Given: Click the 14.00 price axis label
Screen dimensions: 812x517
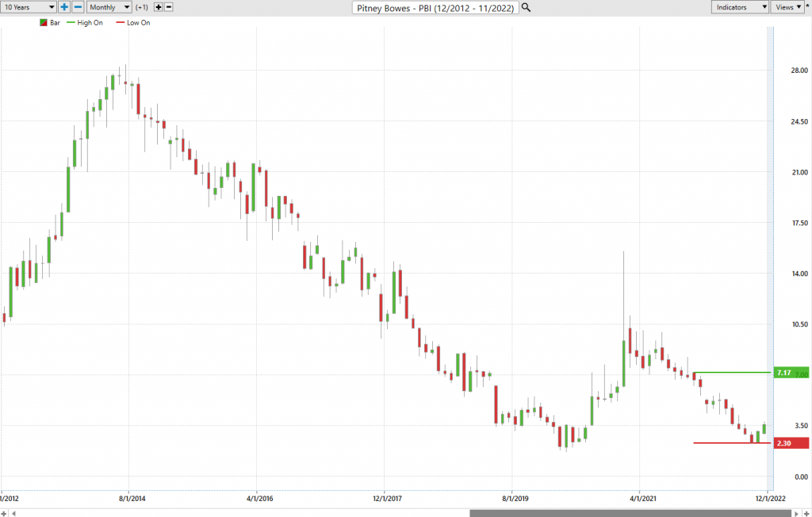Looking at the screenshot, I should click(x=799, y=274).
